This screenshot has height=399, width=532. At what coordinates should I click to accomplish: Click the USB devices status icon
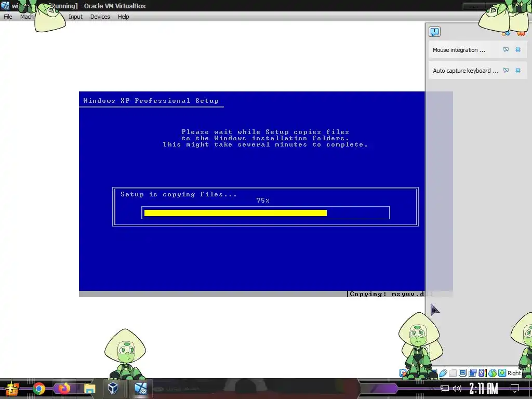pos(443,373)
